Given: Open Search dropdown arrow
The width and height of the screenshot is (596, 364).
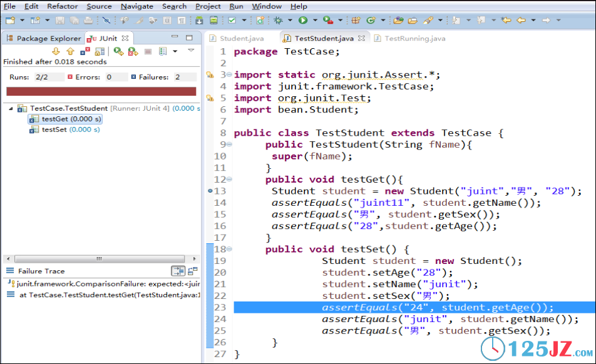Looking at the screenshot, I should (x=440, y=20).
